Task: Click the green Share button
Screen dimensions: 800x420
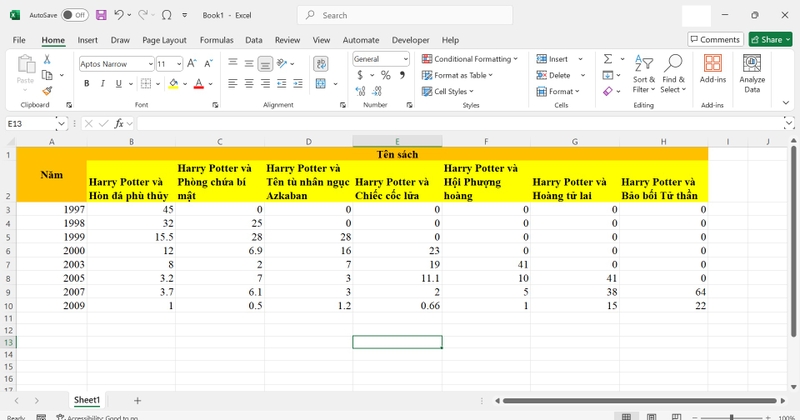Action: (x=770, y=39)
